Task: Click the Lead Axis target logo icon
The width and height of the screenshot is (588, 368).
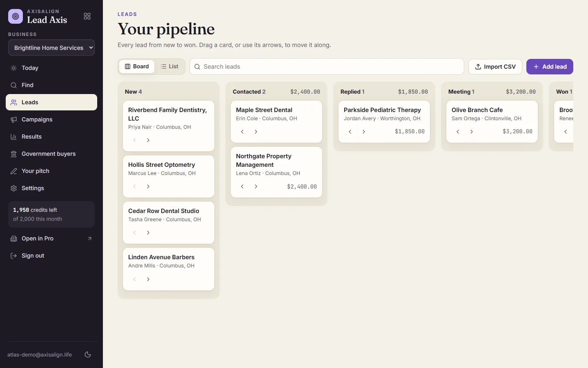Action: click(x=16, y=16)
